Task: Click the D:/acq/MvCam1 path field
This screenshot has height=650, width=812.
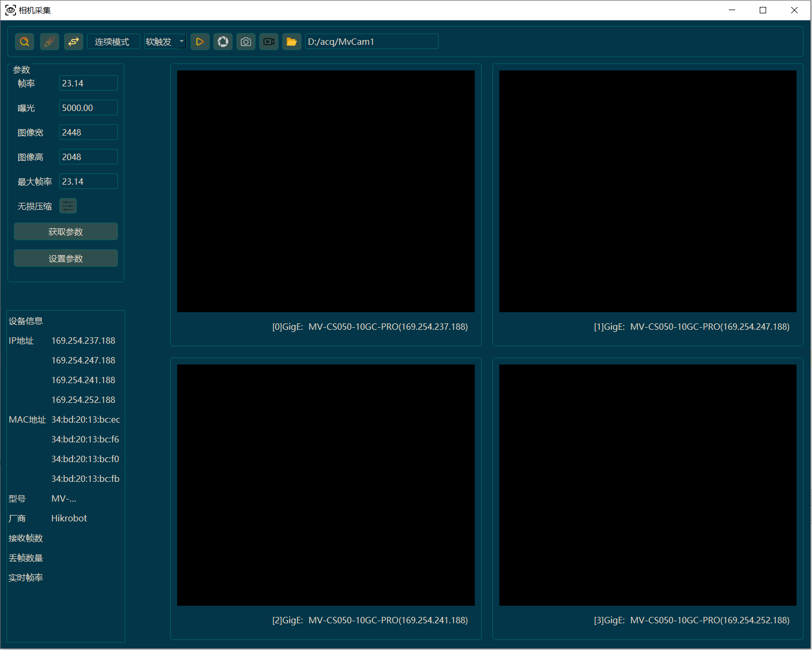Action: [372, 42]
